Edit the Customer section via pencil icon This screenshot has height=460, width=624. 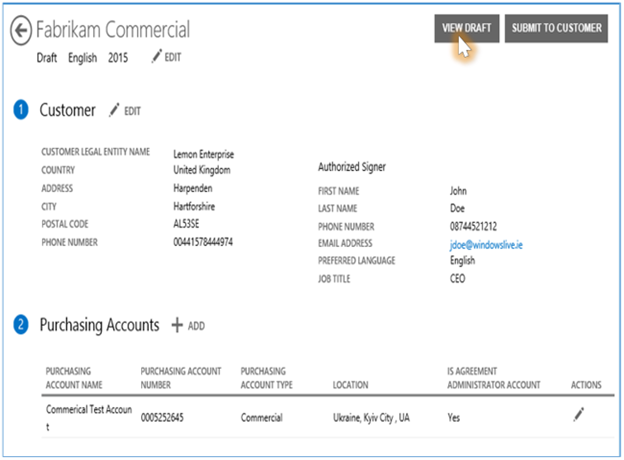click(x=125, y=110)
